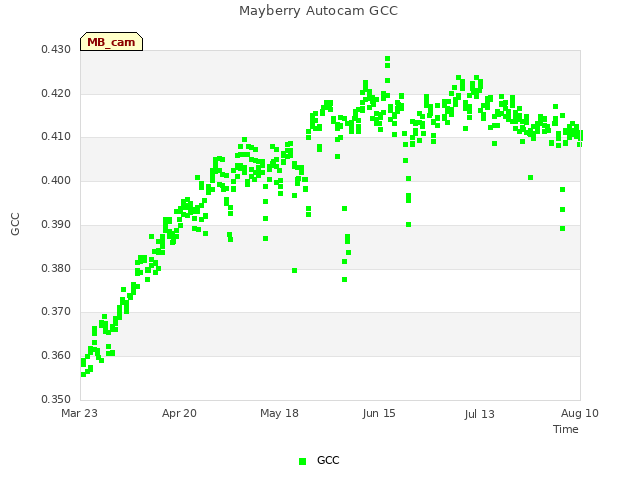The width and height of the screenshot is (640, 480).
Task: Select the 0.420 y-axis tick label
Action: click(x=56, y=93)
